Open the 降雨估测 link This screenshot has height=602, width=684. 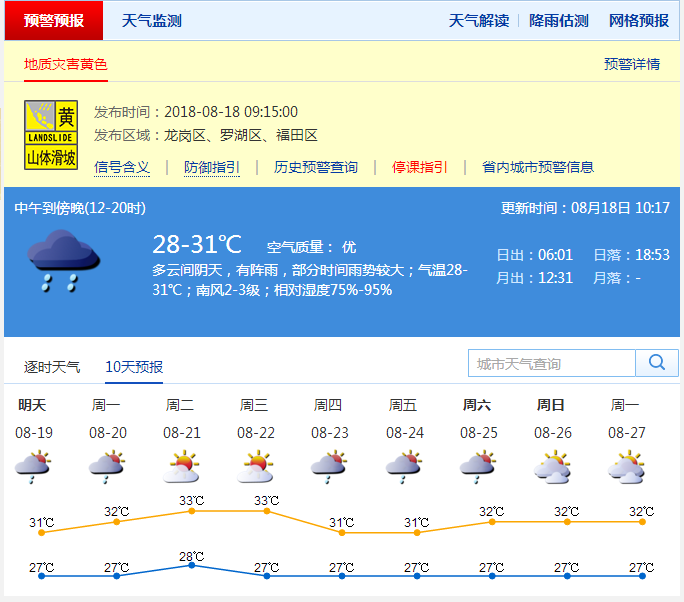(x=559, y=21)
